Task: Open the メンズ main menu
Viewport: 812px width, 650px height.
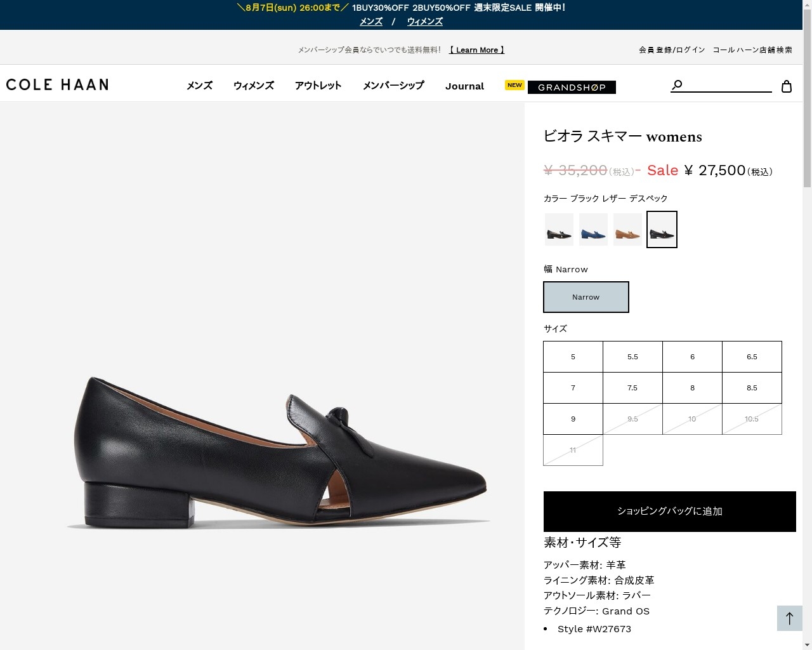Action: click(x=199, y=86)
